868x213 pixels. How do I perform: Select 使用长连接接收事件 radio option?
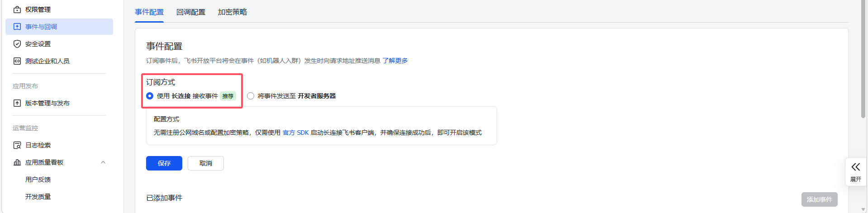pos(150,96)
